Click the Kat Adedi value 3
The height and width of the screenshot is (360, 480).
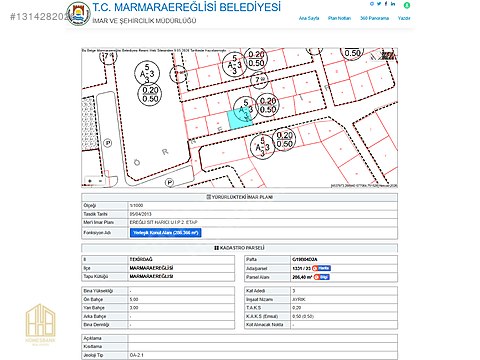[x=294, y=291]
